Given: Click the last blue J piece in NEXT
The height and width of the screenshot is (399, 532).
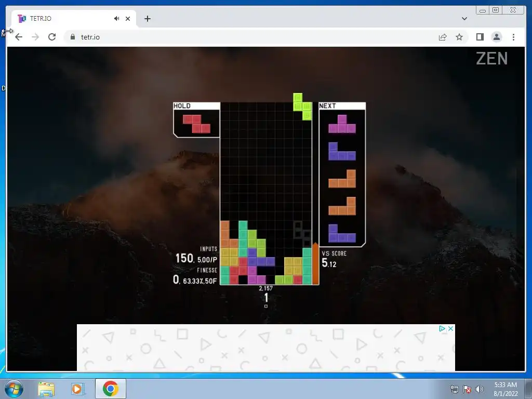Looking at the screenshot, I should tap(342, 233).
